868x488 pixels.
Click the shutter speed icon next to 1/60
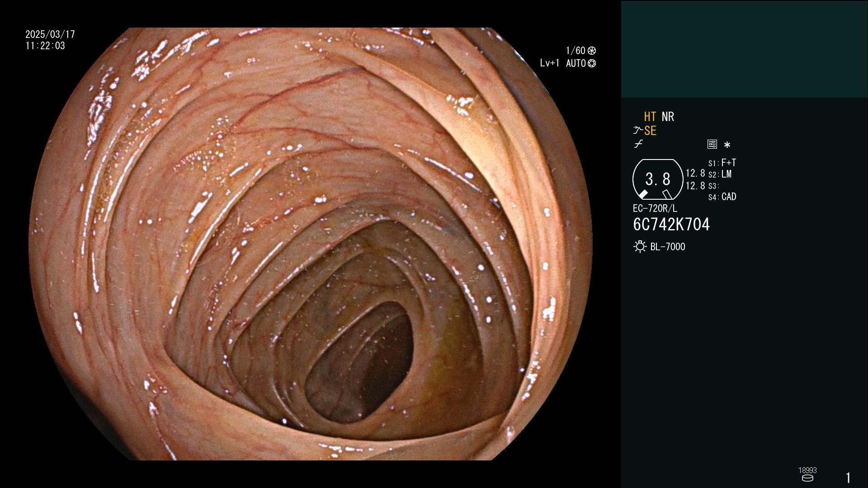[x=592, y=51]
